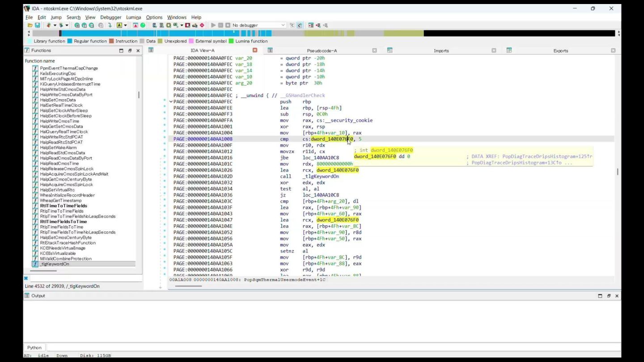644x362 pixels.
Task: Click the Function name column header
Action: (x=40, y=61)
